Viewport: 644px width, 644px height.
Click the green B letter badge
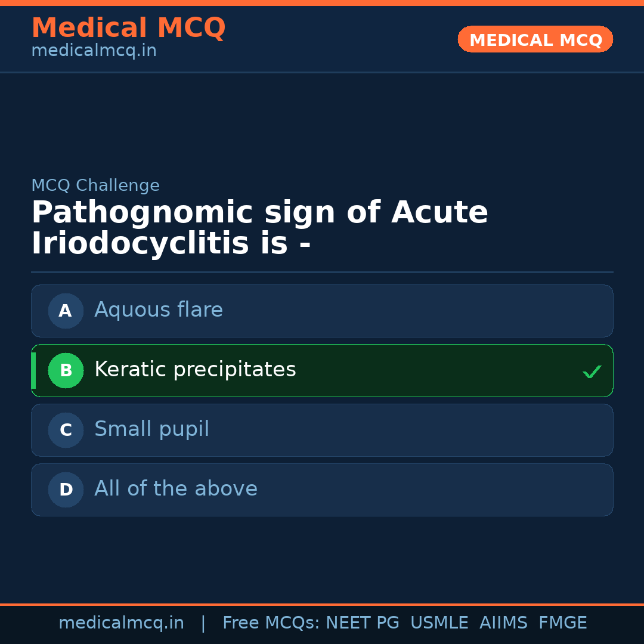click(66, 370)
